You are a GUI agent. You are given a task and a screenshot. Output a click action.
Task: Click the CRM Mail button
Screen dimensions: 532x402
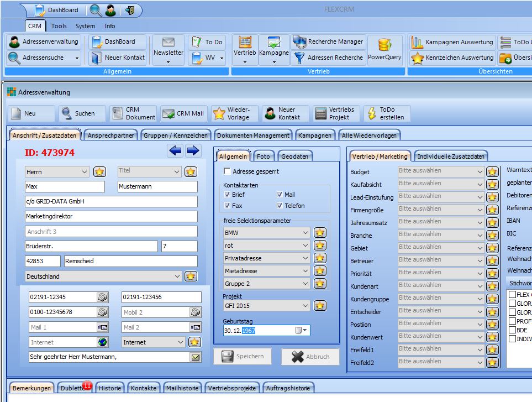(183, 113)
